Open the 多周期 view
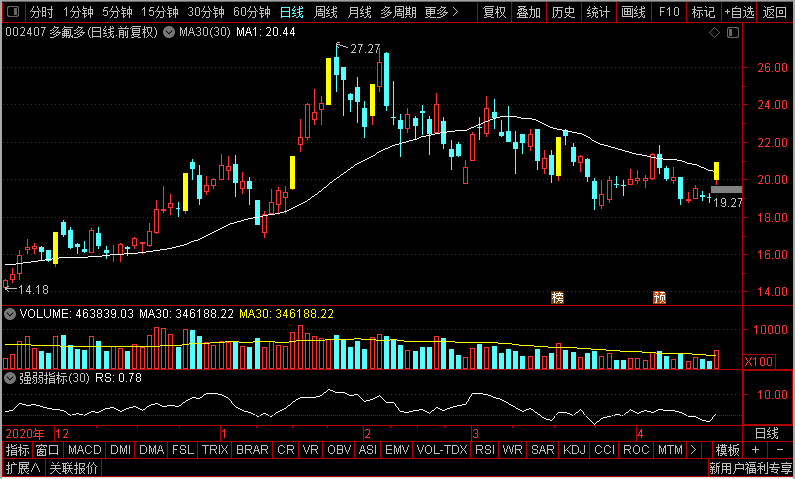 click(x=399, y=12)
